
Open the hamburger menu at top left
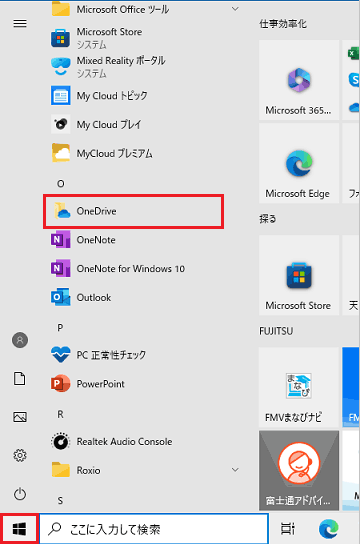[x=20, y=23]
